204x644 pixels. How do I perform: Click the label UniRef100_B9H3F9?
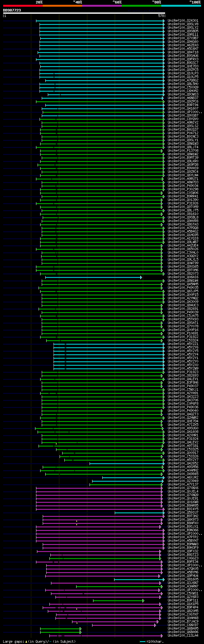pyautogui.click(x=183, y=548)
